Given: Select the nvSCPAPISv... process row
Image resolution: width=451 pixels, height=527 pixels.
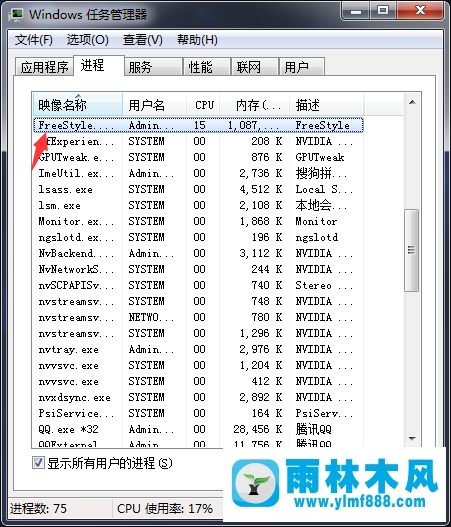Looking at the screenshot, I should pyautogui.click(x=198, y=285).
